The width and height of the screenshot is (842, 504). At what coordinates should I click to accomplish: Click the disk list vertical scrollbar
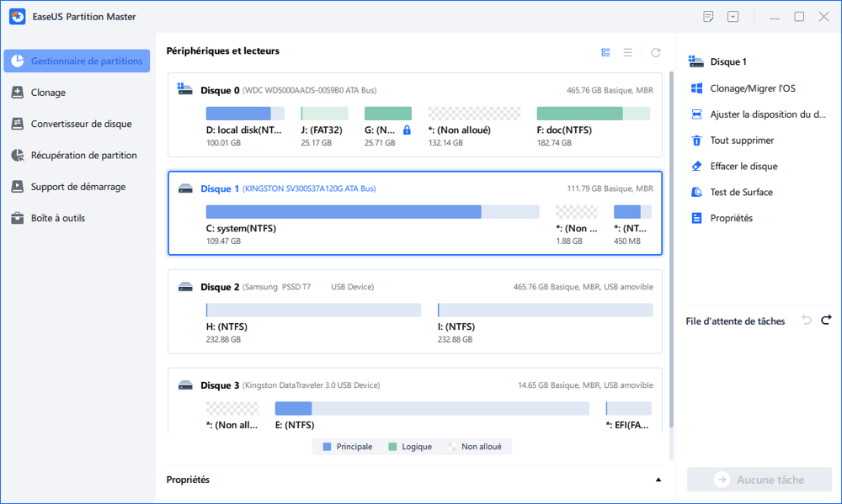click(x=671, y=250)
